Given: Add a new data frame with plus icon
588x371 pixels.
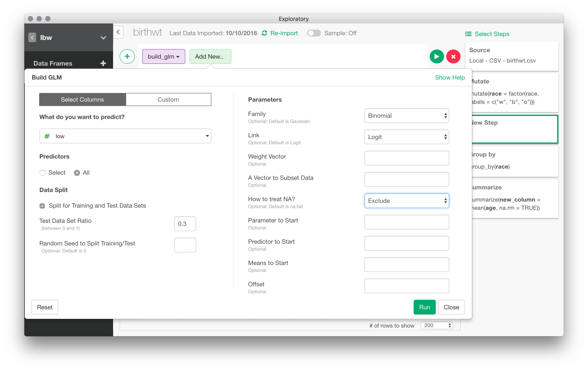Looking at the screenshot, I should point(103,63).
